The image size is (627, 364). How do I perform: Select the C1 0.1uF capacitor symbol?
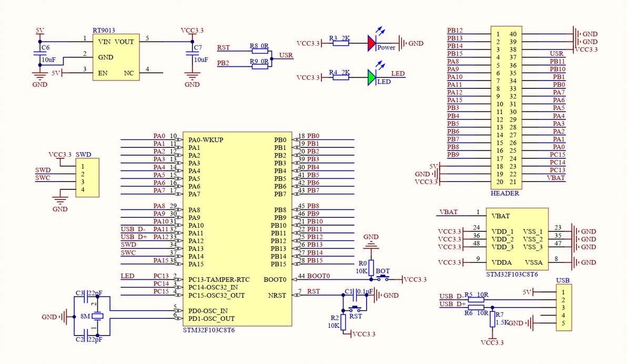[355, 295]
